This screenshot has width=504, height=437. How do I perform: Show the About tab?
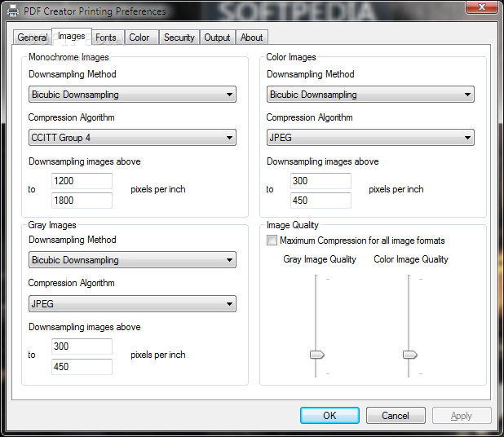pos(252,38)
